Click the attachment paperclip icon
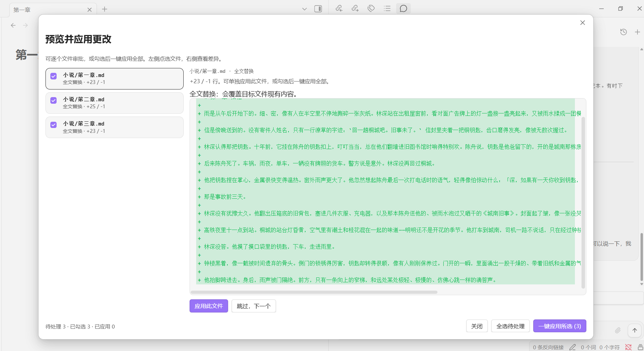 pos(618,330)
